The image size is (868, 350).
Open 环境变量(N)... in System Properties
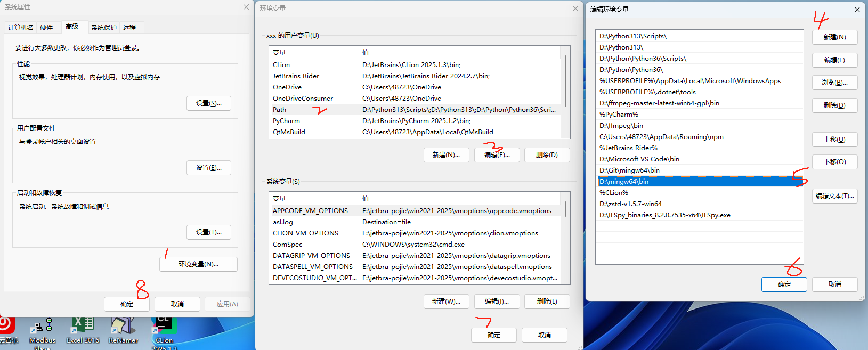coord(198,264)
